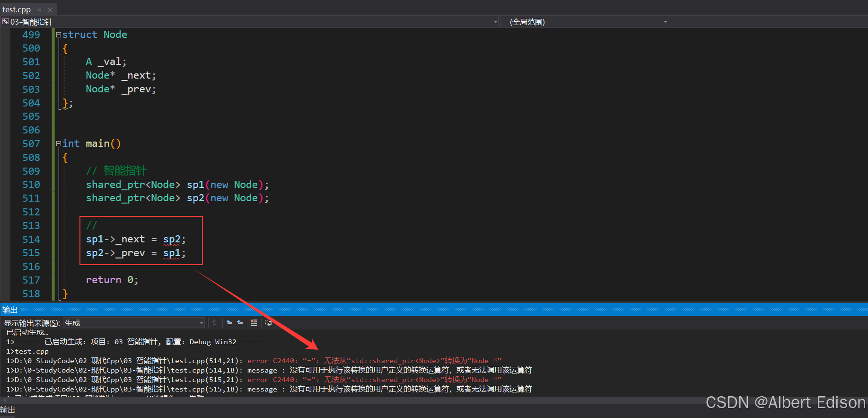
Task: Open the 03-智能指针 project scope dropdown
Action: pos(250,22)
